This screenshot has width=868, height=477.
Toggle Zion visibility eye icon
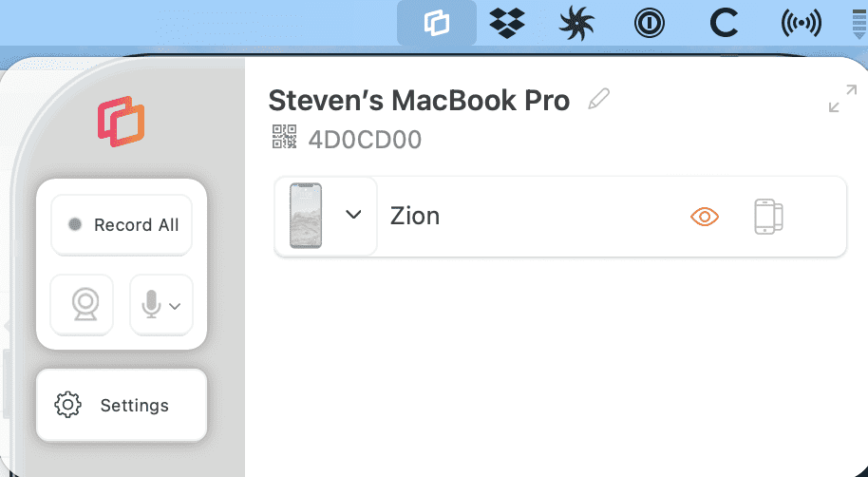704,218
